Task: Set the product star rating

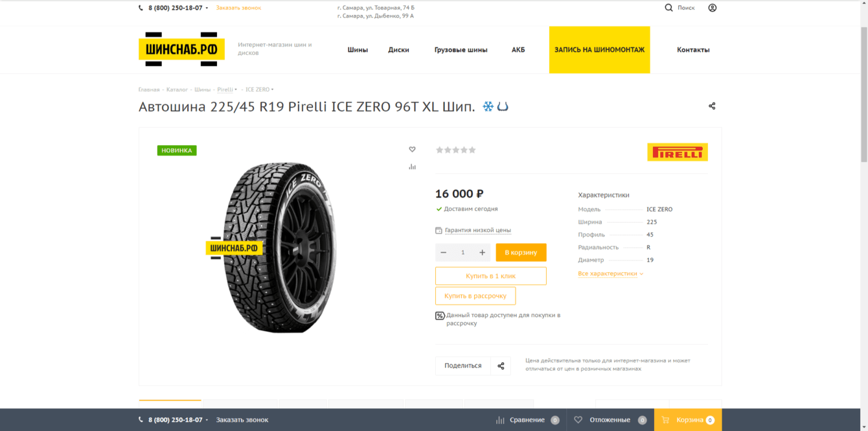Action: point(456,150)
